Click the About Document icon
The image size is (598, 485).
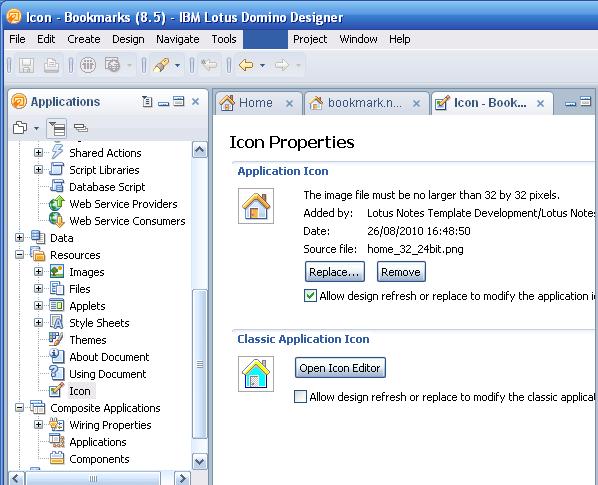57,356
